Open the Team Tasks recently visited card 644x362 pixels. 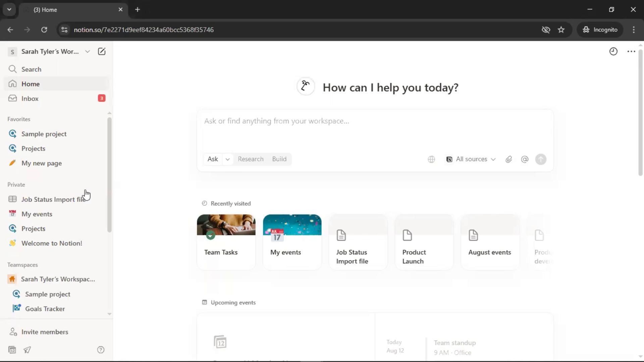[x=226, y=241]
